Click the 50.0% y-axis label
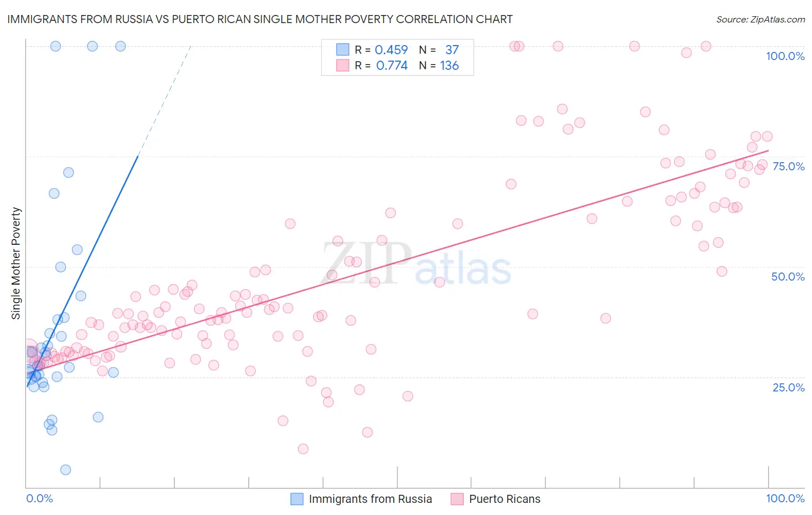Image resolution: width=812 pixels, height=515 pixels. pyautogui.click(x=788, y=277)
